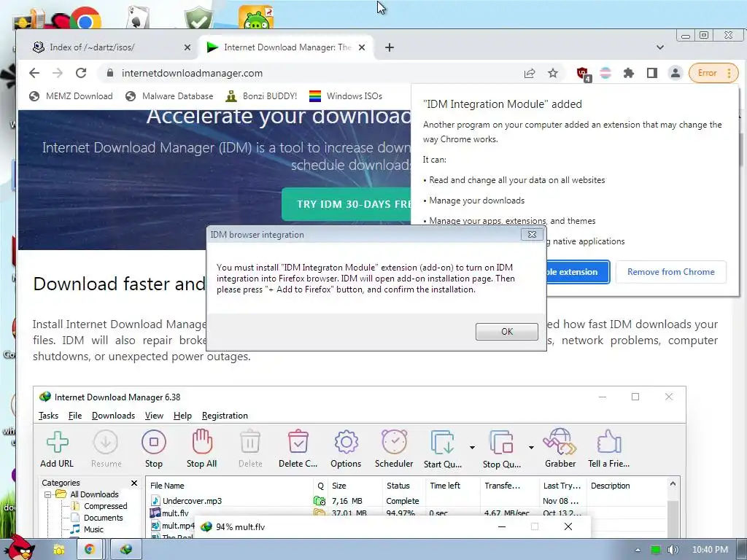Click the Status column header

[403, 486]
